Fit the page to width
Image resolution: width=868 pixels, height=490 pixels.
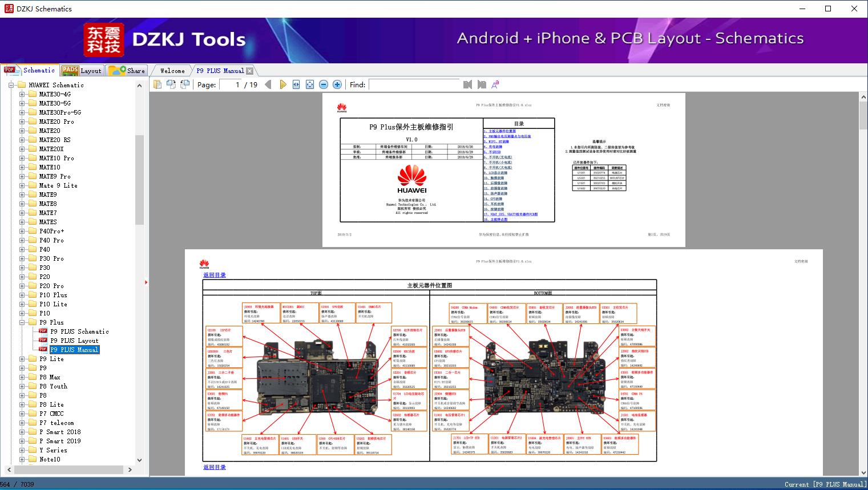[x=296, y=84]
